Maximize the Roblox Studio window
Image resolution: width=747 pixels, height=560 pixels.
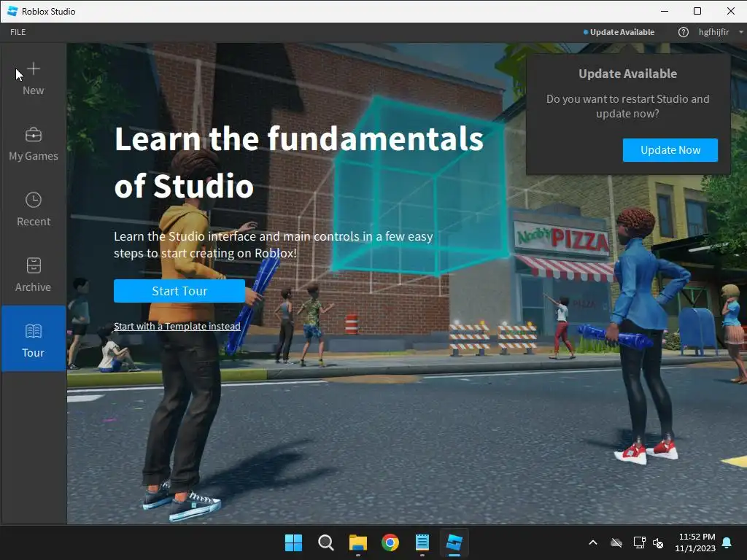click(697, 11)
